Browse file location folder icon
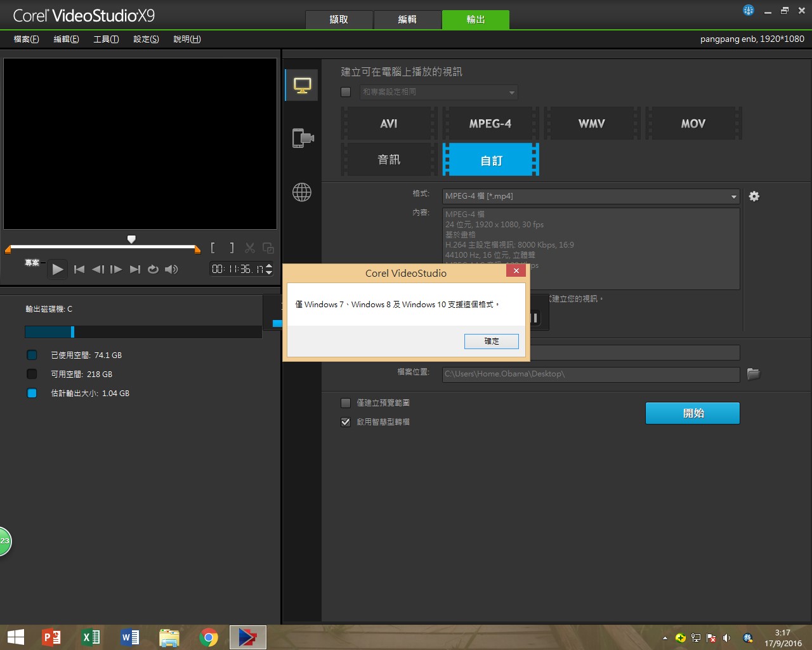The image size is (812, 650). point(753,373)
